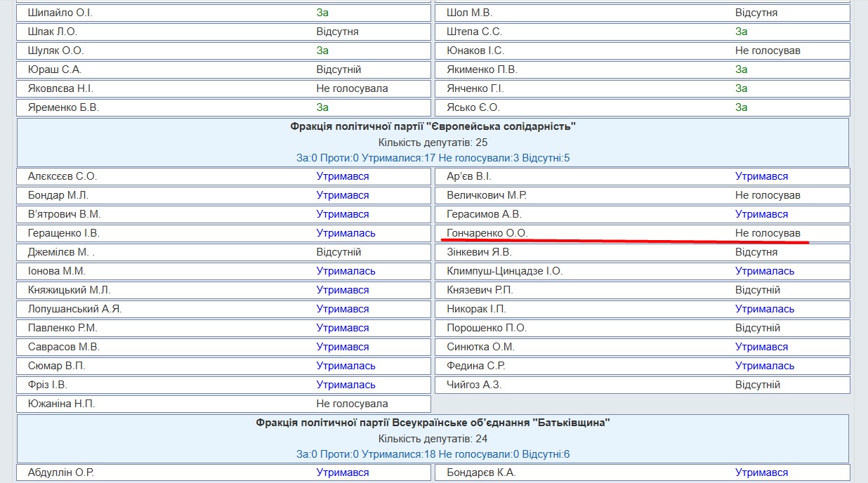Select deputy name Шипайло О.І.
The height and width of the screenshot is (483, 868).
click(60, 13)
